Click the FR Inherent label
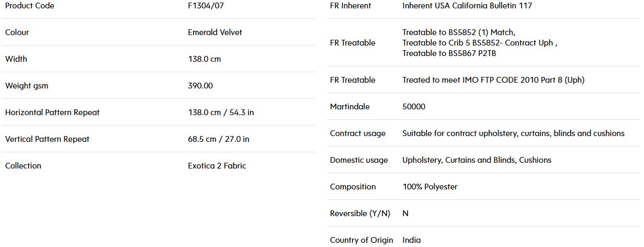644x247 pixels. tap(351, 6)
